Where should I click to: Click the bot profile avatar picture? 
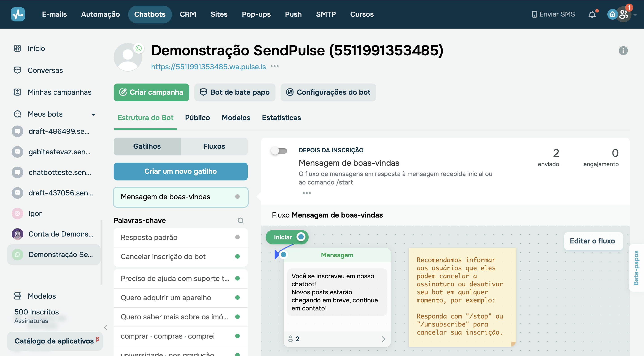coord(128,57)
